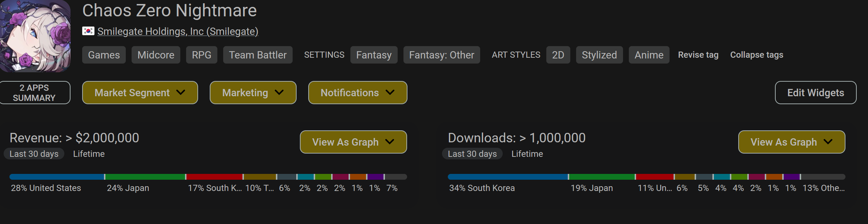The height and width of the screenshot is (224, 868).
Task: Select the Team Battler tag
Action: tap(258, 55)
